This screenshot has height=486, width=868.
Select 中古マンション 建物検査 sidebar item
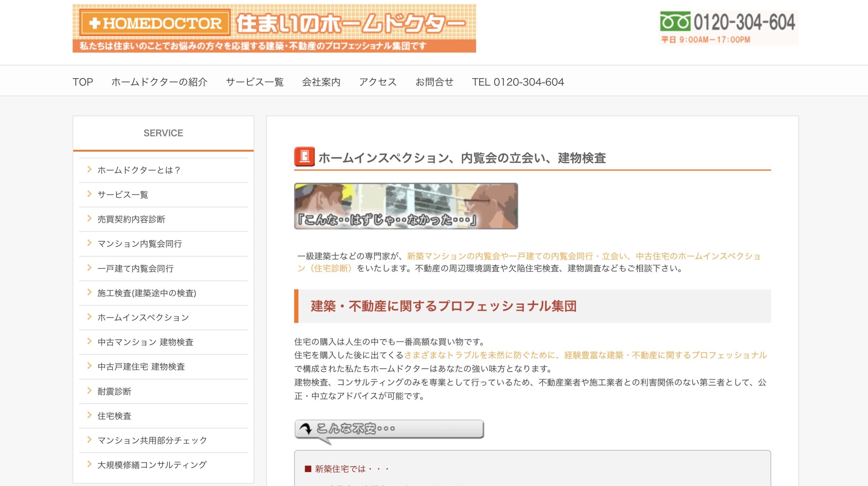pos(145,342)
